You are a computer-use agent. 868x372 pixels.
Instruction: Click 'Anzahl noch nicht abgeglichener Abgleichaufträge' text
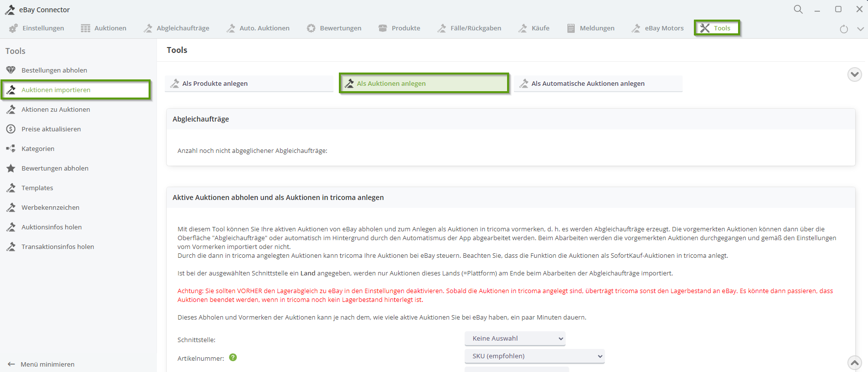[x=252, y=150]
